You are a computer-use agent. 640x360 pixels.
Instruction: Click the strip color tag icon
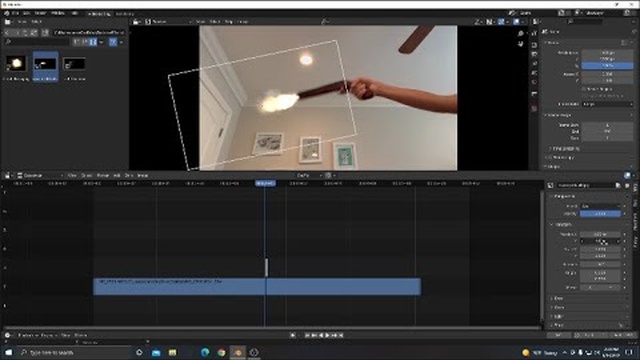(x=618, y=185)
